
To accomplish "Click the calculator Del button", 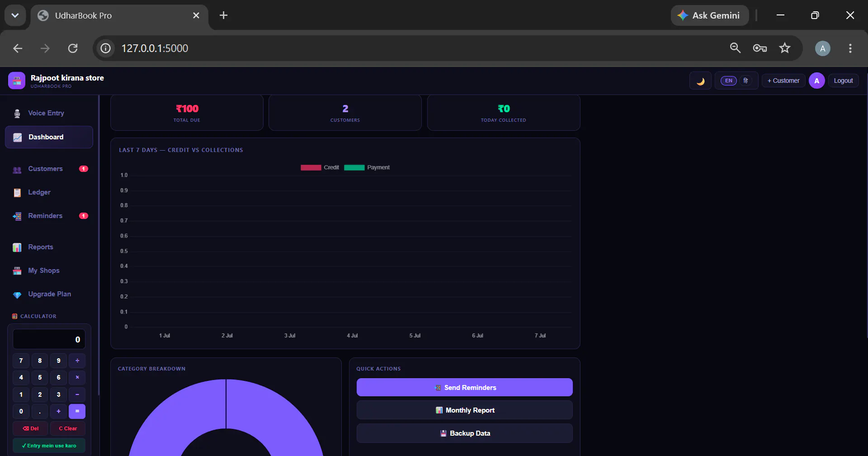I will [30, 428].
